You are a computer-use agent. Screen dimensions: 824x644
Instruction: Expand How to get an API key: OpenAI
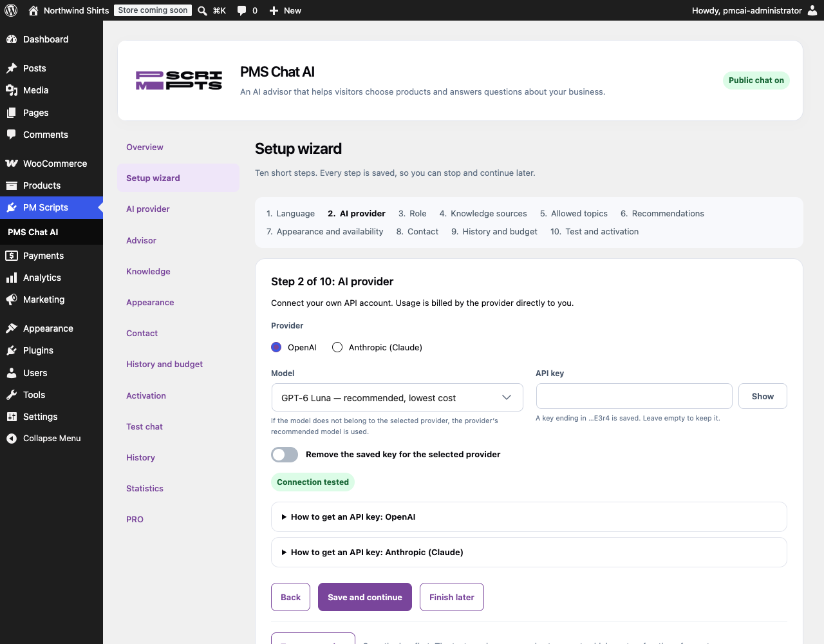point(529,517)
